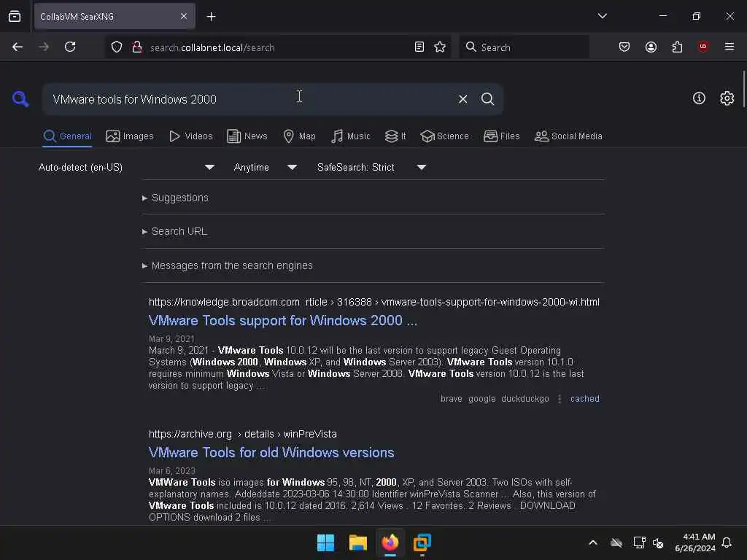Image resolution: width=747 pixels, height=560 pixels.
Task: Open the uBlock Origin extension icon
Action: click(x=703, y=47)
